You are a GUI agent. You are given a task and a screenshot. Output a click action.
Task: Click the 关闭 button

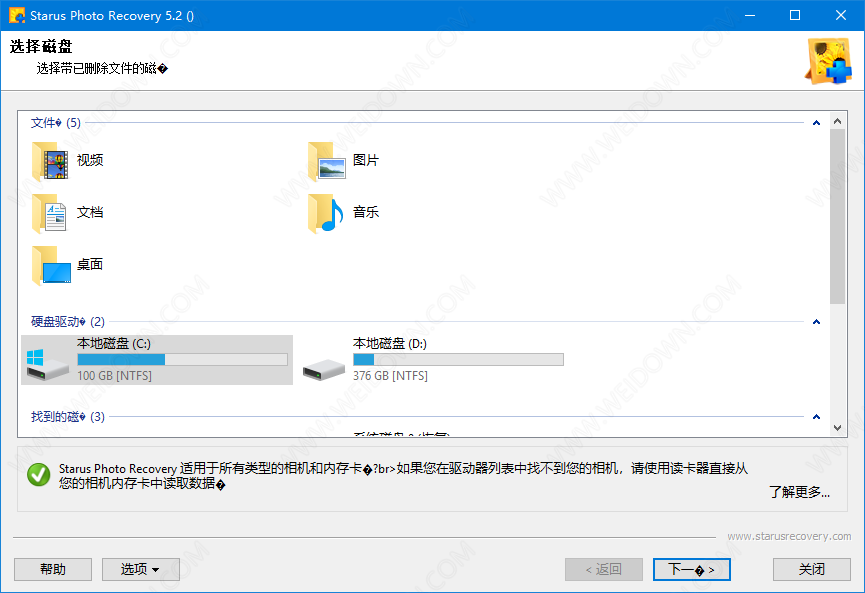click(x=811, y=569)
